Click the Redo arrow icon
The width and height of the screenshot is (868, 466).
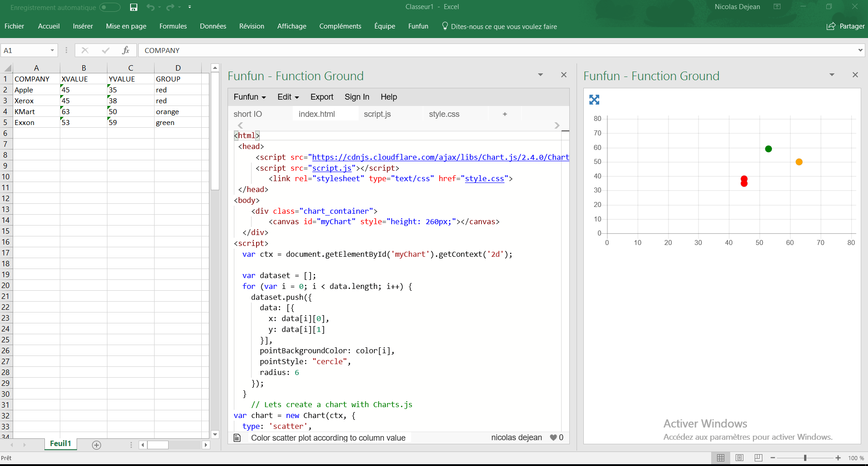coord(170,7)
